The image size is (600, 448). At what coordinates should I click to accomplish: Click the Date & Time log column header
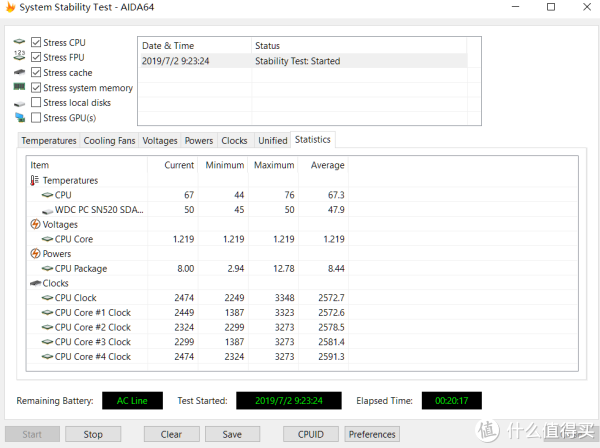point(195,46)
